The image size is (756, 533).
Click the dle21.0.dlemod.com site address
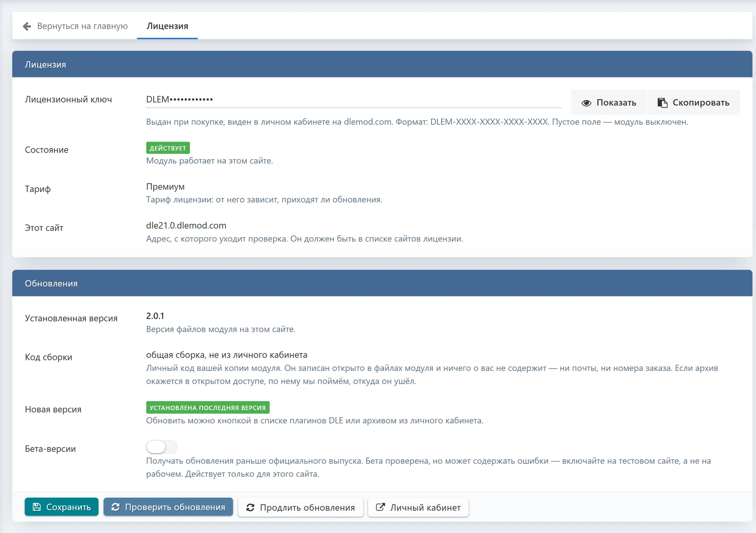pos(186,225)
